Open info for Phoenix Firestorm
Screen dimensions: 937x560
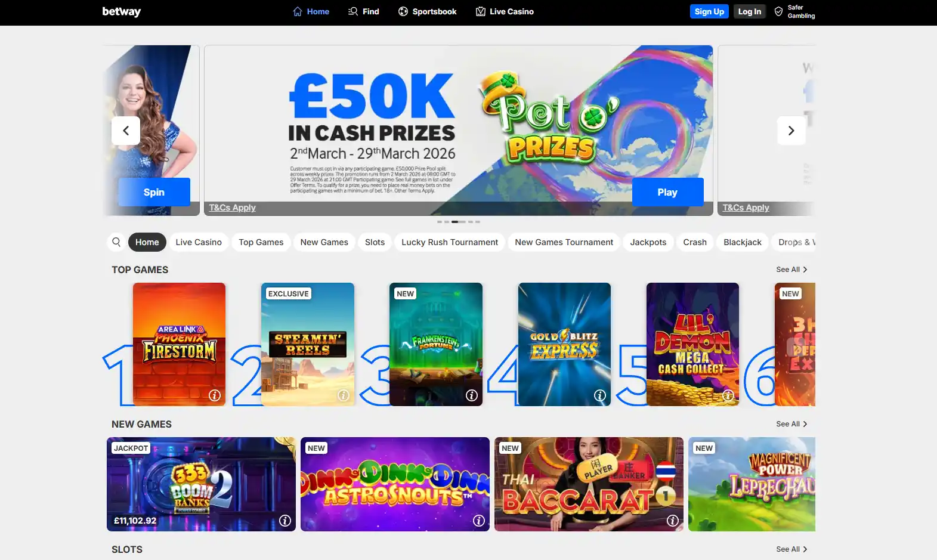click(x=215, y=395)
